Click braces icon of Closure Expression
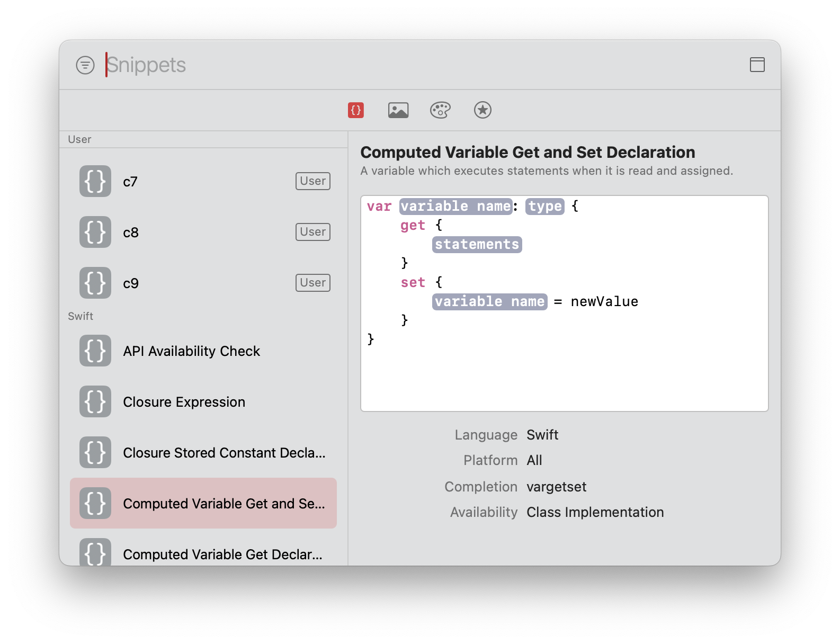Image resolution: width=840 pixels, height=644 pixels. pos(95,401)
